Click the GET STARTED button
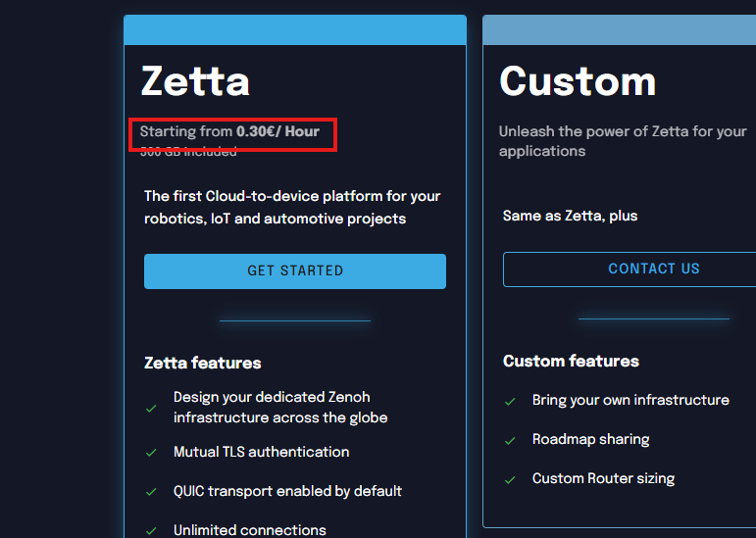The height and width of the screenshot is (538, 756). pyautogui.click(x=295, y=270)
